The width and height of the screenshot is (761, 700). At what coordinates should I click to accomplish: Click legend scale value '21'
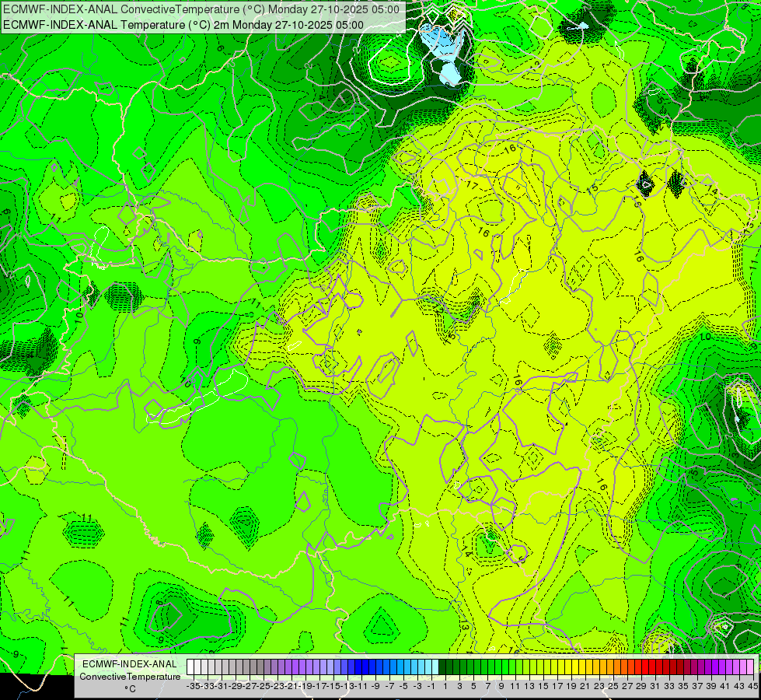click(x=585, y=686)
